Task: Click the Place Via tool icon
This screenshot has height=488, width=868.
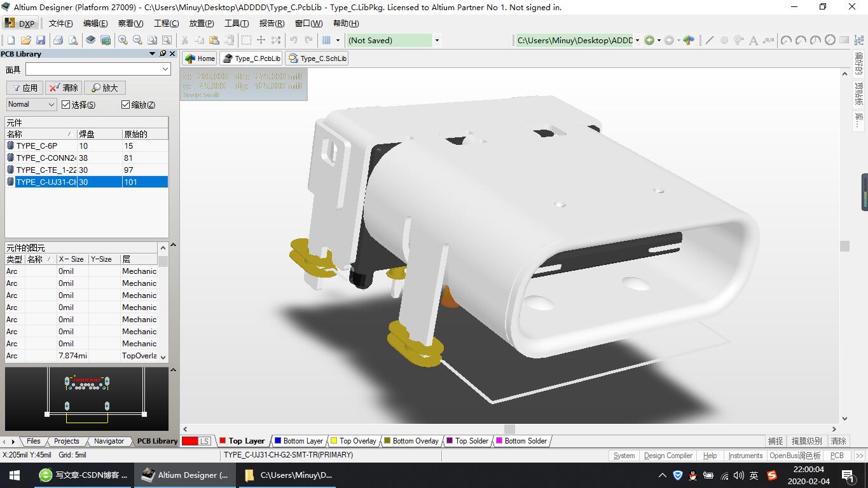Action: (x=739, y=40)
